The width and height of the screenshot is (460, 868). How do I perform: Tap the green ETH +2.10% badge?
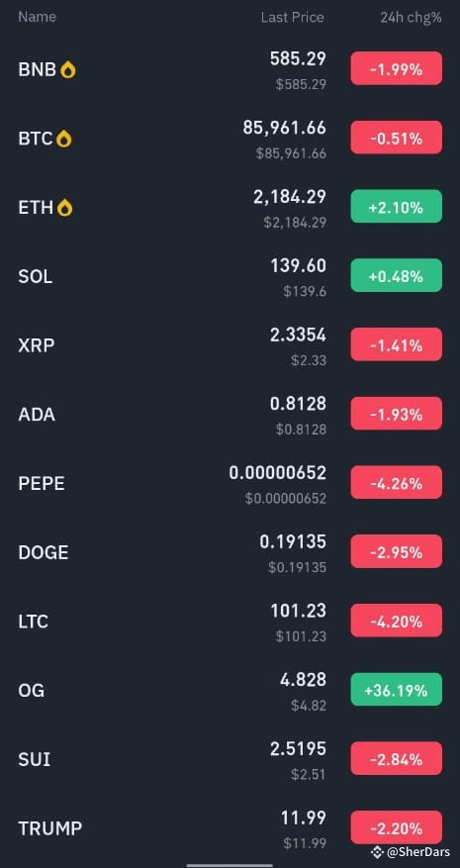pyautogui.click(x=397, y=207)
